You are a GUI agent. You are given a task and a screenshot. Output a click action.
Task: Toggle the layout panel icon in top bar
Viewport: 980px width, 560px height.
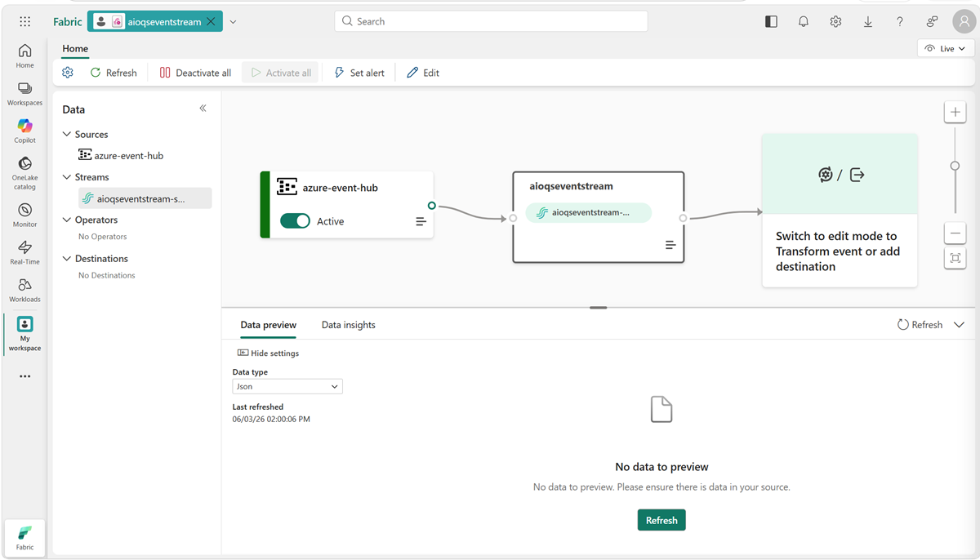(x=771, y=22)
